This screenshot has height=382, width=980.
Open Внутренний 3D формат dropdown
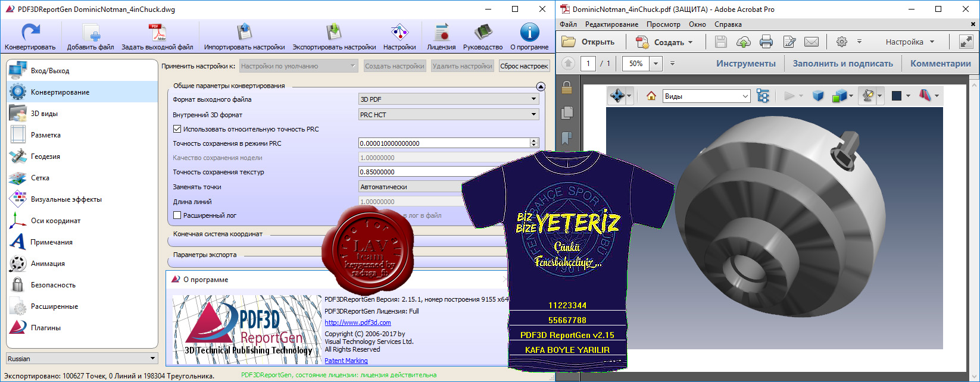[449, 114]
